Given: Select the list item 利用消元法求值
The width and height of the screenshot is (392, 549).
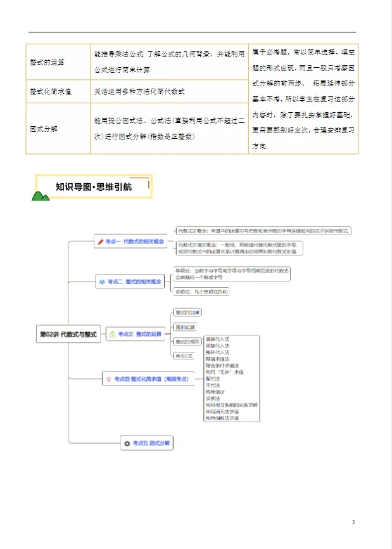Looking at the screenshot, I should click(x=222, y=412).
